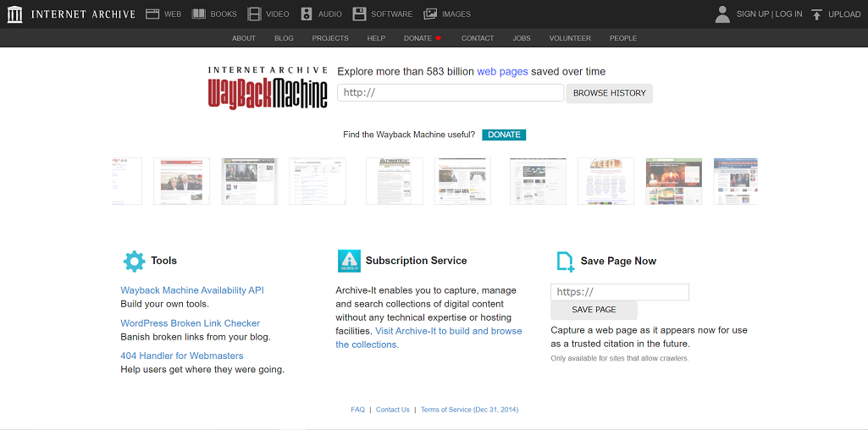868x430 pixels.
Task: Open the Terms of Service footer link
Action: [469, 410]
